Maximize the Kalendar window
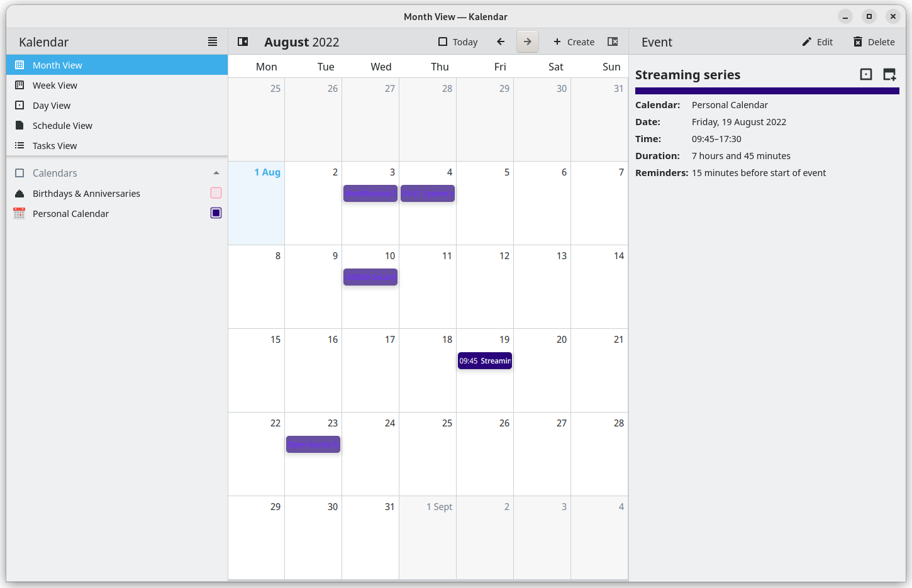This screenshot has height=588, width=912. [869, 16]
